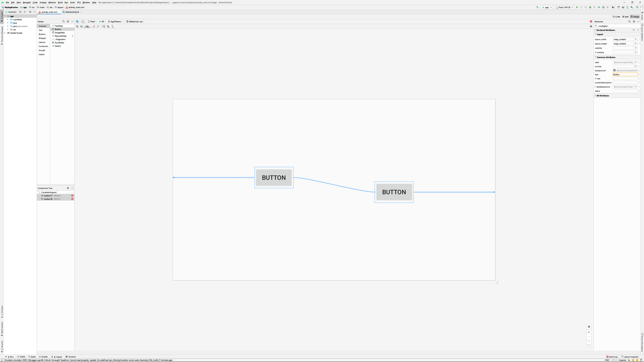644x362 pixels.
Task: Toggle autoconnect to parent magnet icon
Action: (x=82, y=26)
